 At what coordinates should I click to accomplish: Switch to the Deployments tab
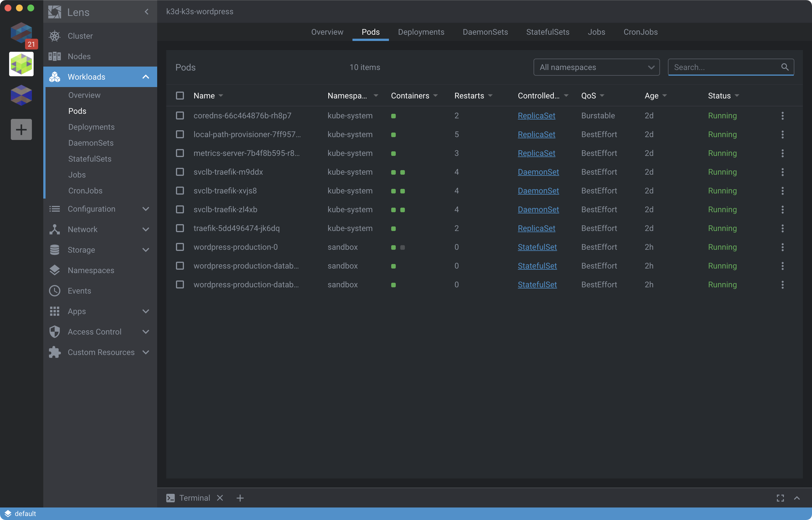point(421,32)
